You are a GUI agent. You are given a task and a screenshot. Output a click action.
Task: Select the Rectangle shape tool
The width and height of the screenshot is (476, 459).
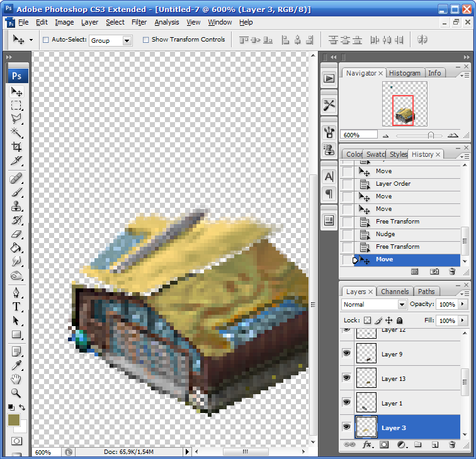16,334
